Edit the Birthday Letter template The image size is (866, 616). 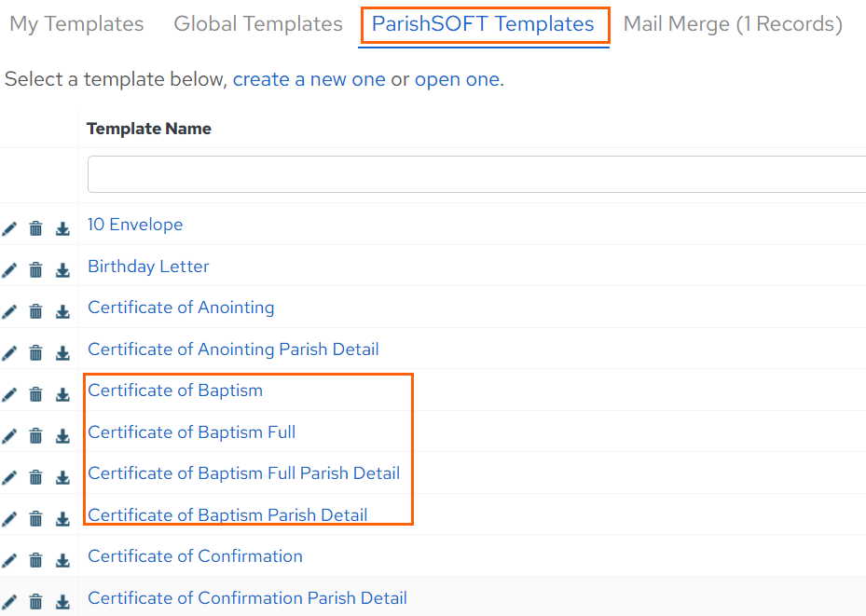[9, 270]
